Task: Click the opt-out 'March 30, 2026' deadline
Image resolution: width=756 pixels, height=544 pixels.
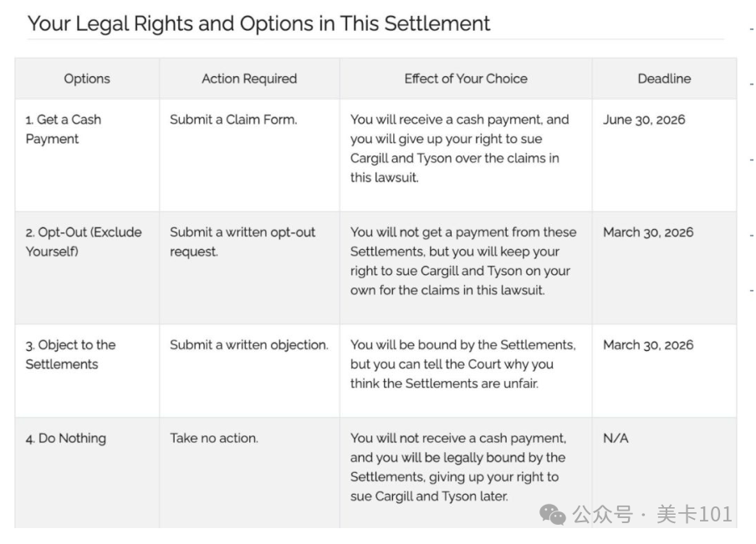Action: [648, 232]
